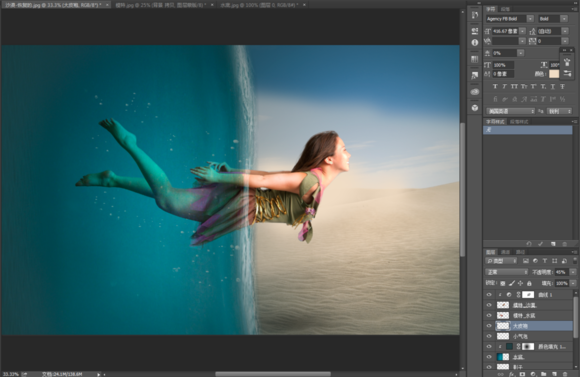Image resolution: width=580 pixels, height=377 pixels.
Task: Hide the 模特_水底 layer
Action: tap(489, 316)
